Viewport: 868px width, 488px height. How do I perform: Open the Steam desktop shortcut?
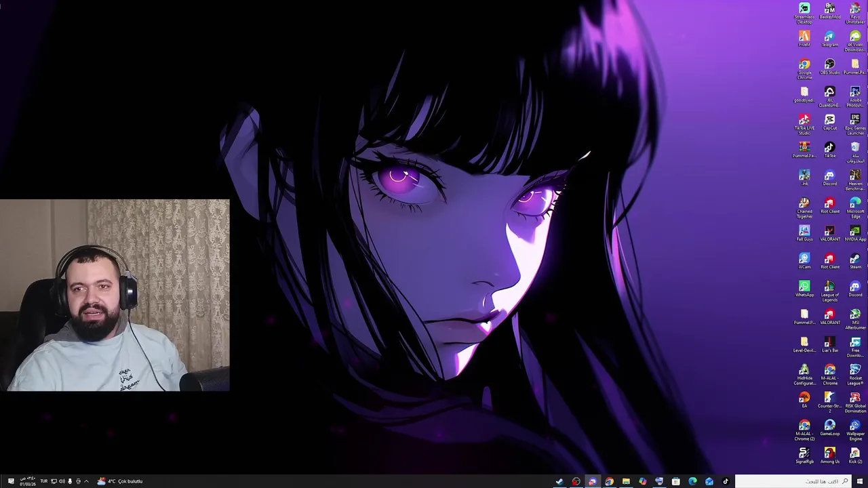click(x=855, y=261)
